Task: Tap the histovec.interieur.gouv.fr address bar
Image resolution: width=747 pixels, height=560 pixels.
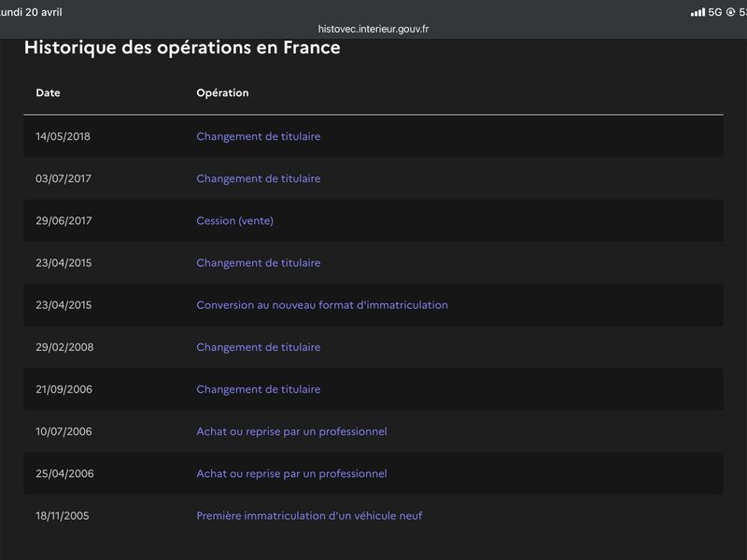Action: pyautogui.click(x=373, y=29)
